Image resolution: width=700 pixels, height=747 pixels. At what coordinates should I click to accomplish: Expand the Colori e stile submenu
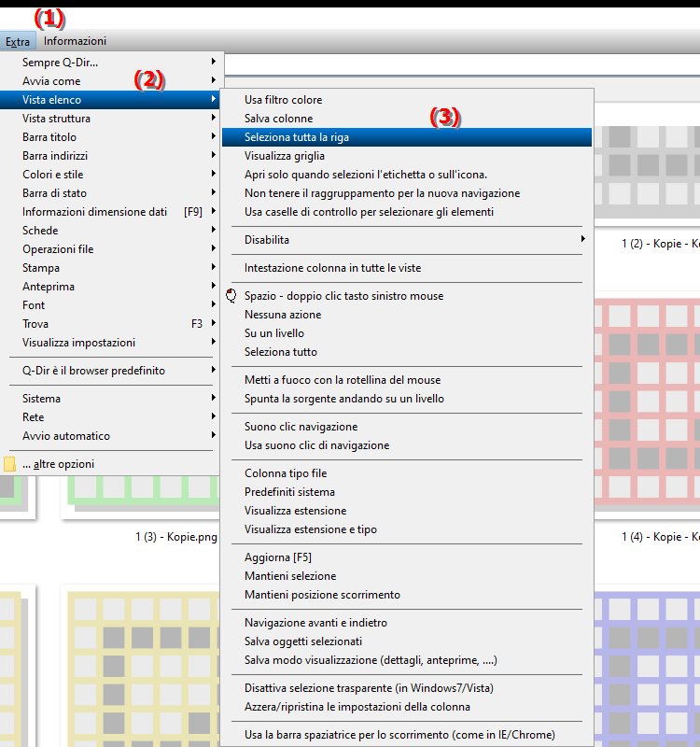point(110,175)
